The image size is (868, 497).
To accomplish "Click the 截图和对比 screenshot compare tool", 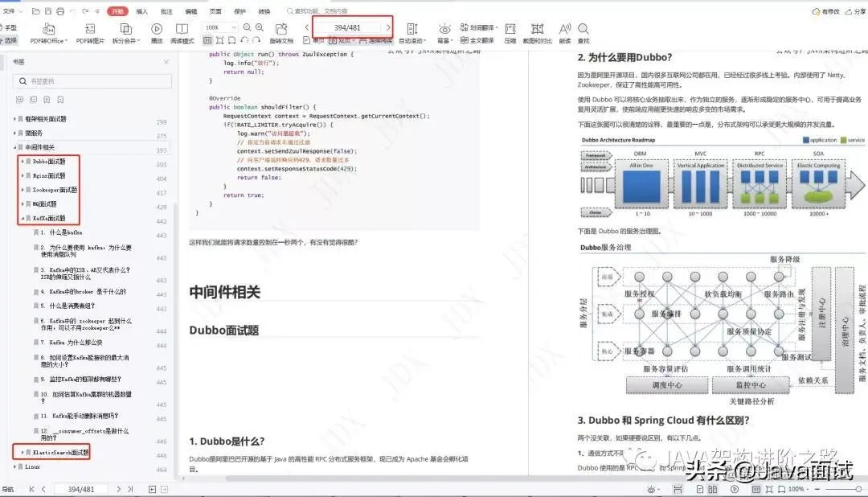I will pyautogui.click(x=537, y=33).
